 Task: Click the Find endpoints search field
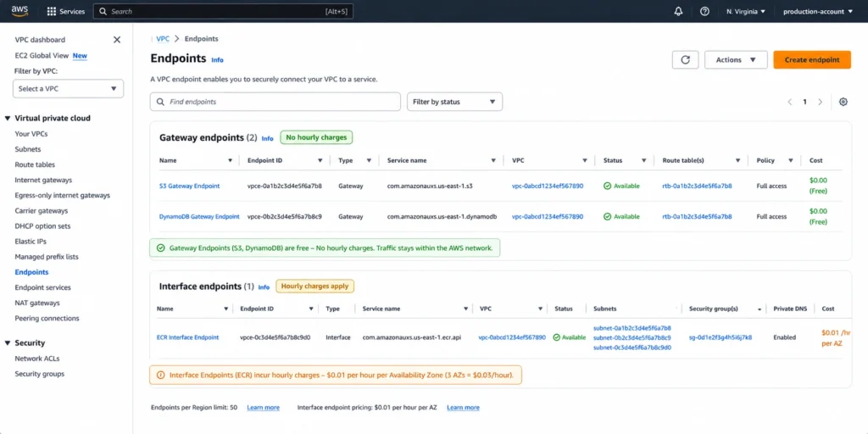tap(275, 102)
